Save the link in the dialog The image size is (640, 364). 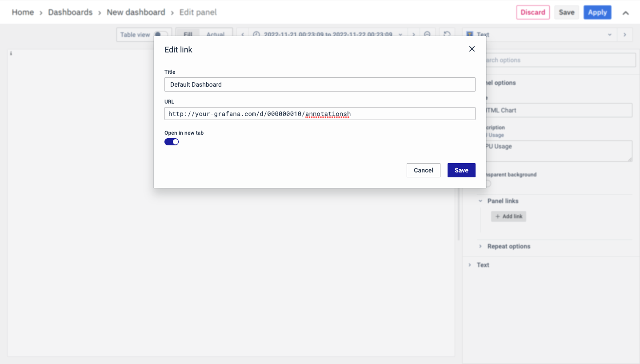tap(461, 170)
